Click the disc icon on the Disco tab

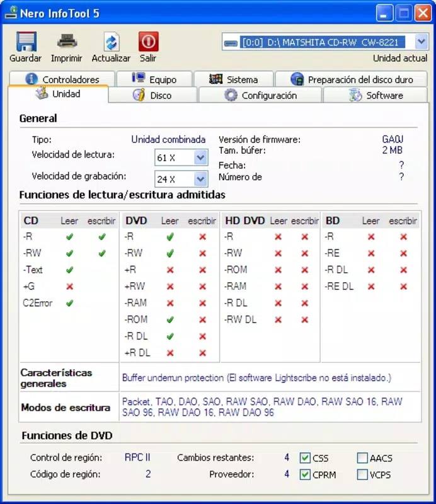point(139,95)
